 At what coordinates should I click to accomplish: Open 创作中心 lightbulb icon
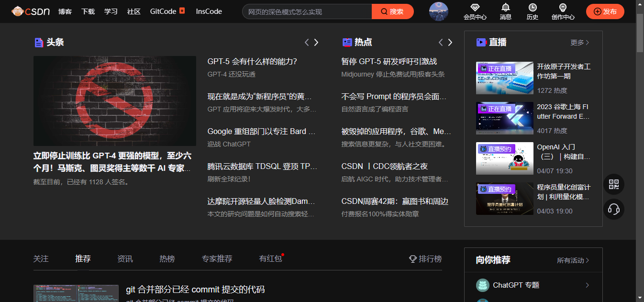(x=563, y=7)
